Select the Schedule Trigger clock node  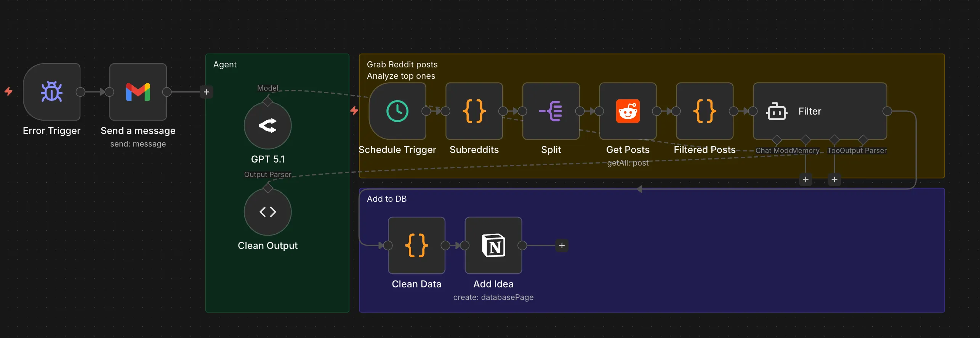[x=397, y=111]
